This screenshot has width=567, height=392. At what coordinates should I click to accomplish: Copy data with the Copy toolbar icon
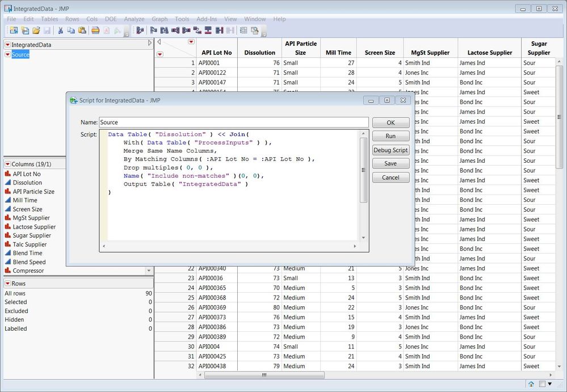pyautogui.click(x=71, y=30)
